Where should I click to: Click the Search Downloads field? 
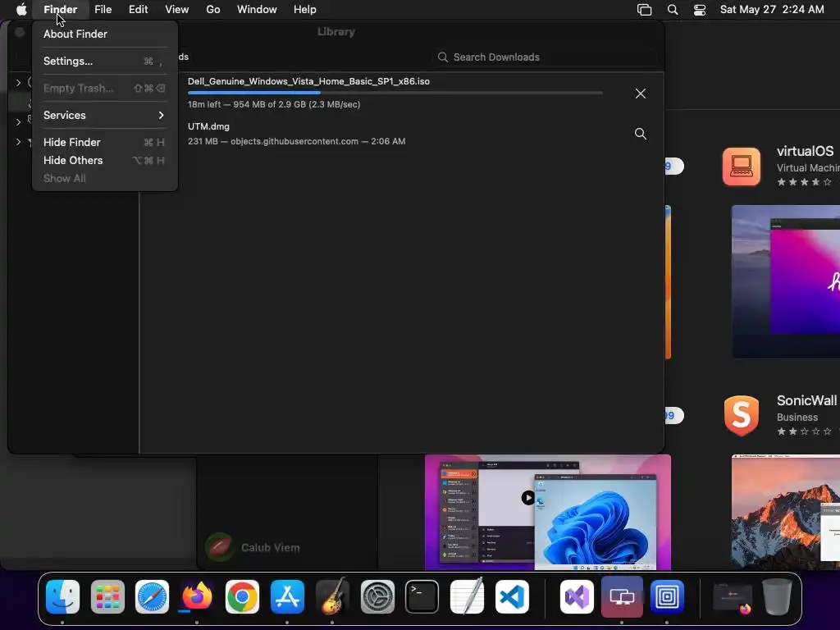pos(545,57)
